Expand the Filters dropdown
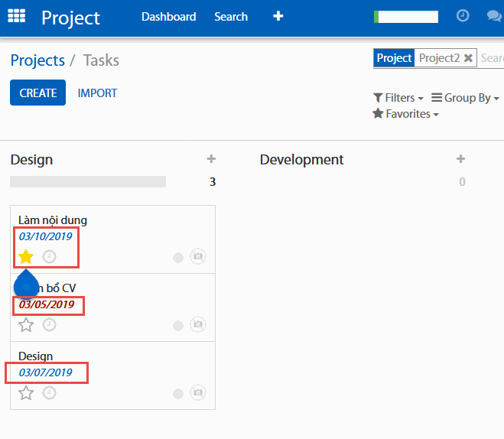The height and width of the screenshot is (439, 504). (398, 98)
